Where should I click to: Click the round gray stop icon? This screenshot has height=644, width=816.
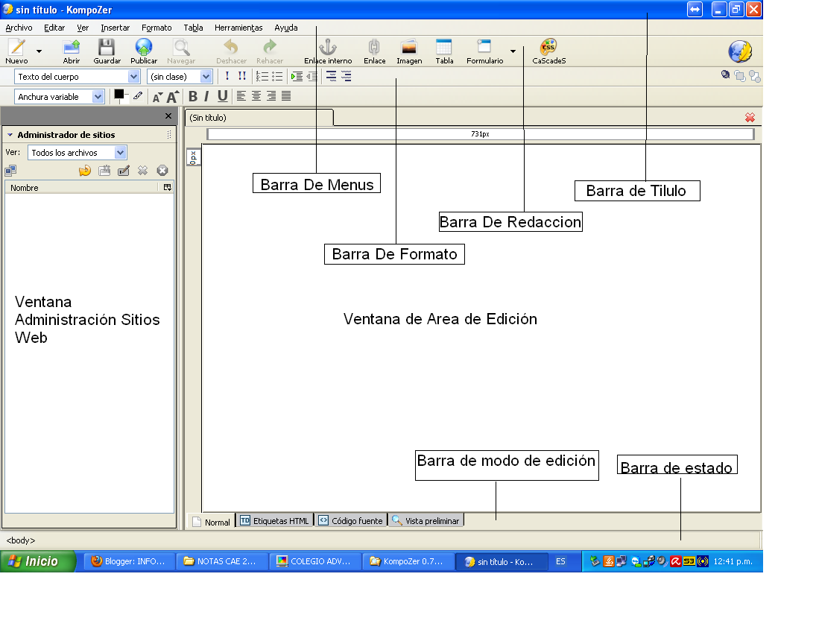pyautogui.click(x=162, y=170)
